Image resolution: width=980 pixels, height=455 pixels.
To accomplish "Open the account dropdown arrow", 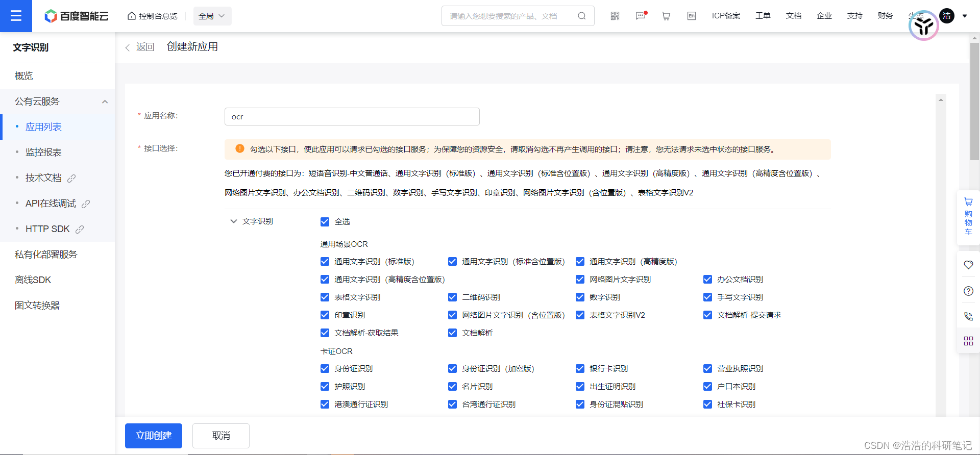I will (965, 16).
